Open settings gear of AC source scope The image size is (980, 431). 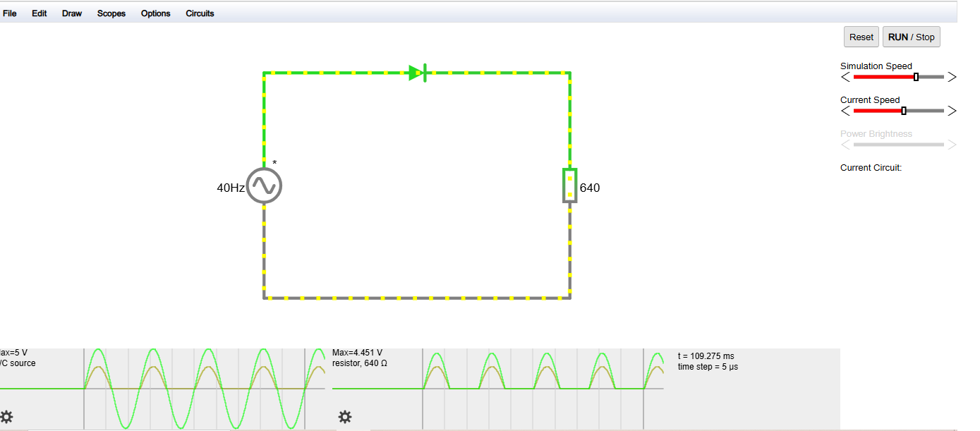(7, 417)
